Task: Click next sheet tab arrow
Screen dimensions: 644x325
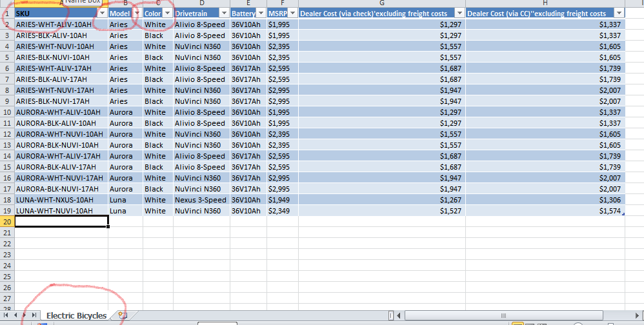Action: [25, 315]
